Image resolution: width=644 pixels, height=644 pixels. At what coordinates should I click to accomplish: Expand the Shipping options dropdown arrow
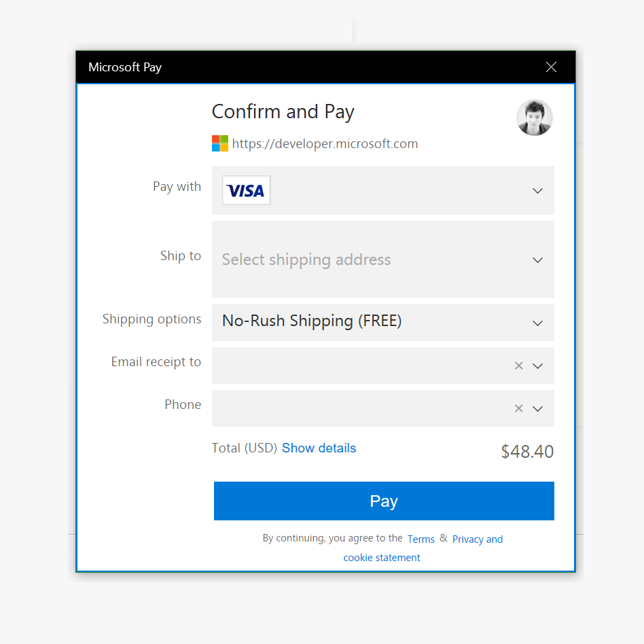[537, 323]
